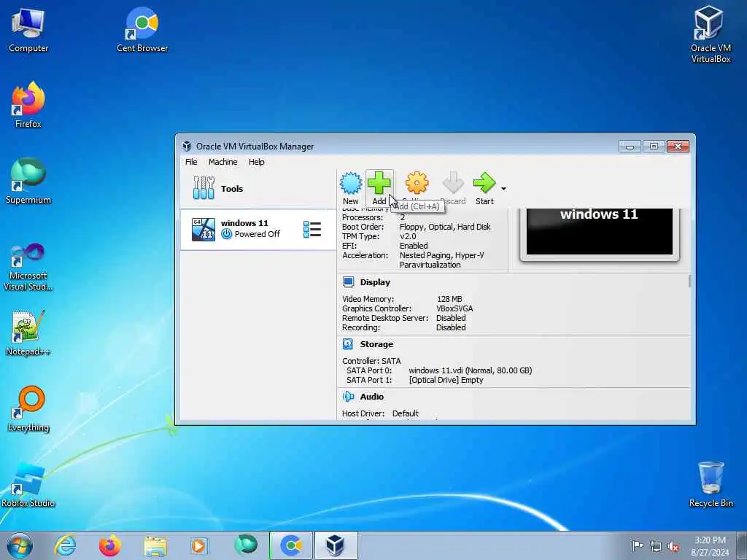Click the Recording Disabled value

pos(451,327)
